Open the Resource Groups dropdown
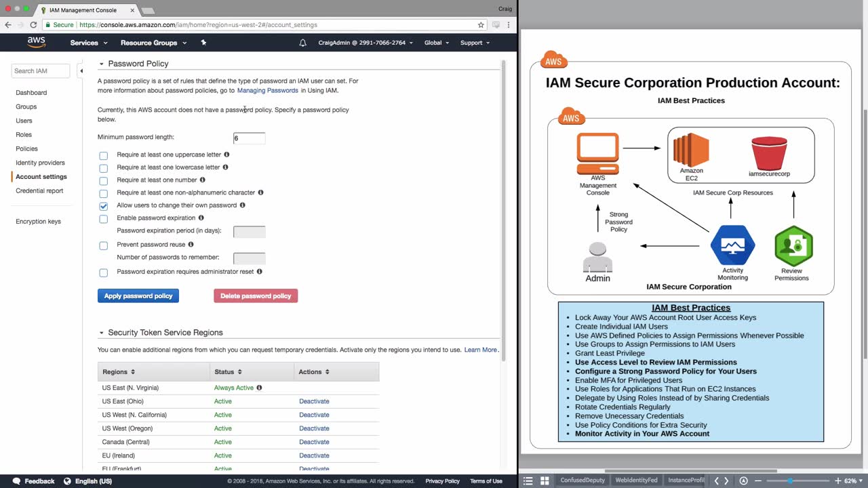Image resolution: width=868 pixels, height=488 pixels. 153,43
